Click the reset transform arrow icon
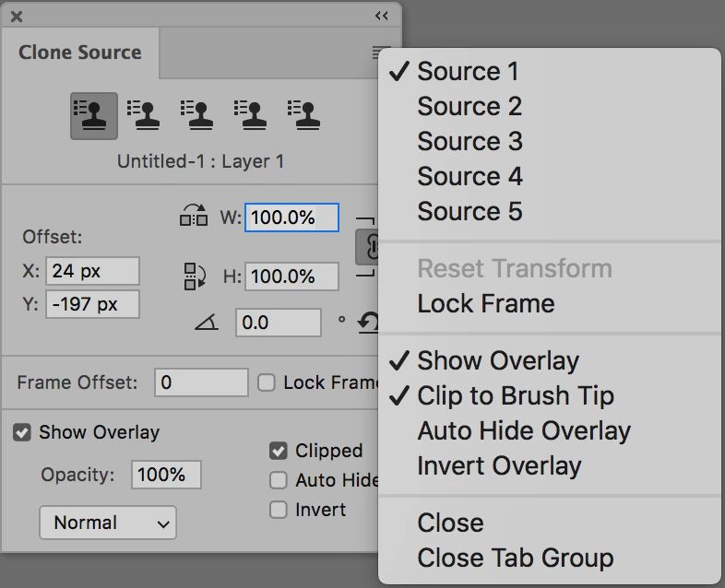The image size is (725, 588). pyautogui.click(x=369, y=323)
